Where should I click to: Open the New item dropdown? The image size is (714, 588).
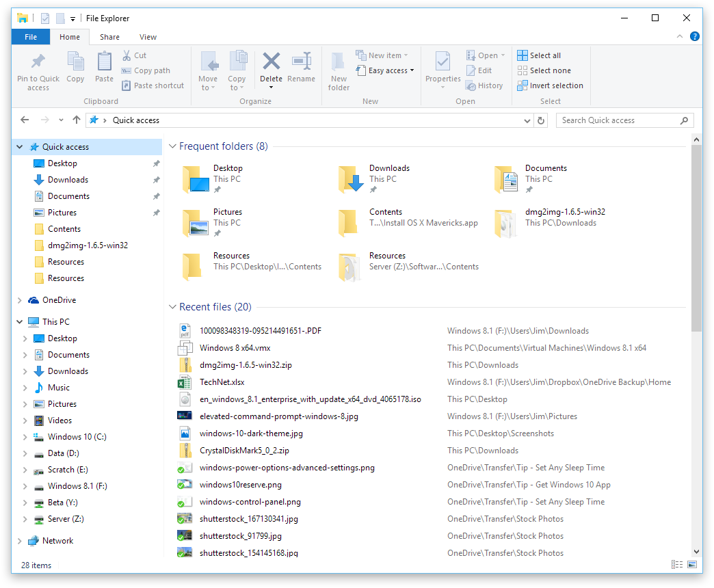(383, 55)
